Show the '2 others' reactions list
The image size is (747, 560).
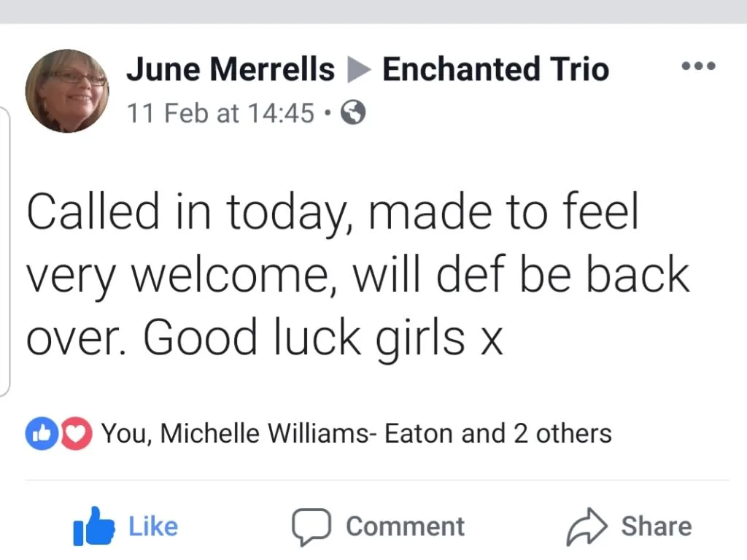tap(562, 433)
